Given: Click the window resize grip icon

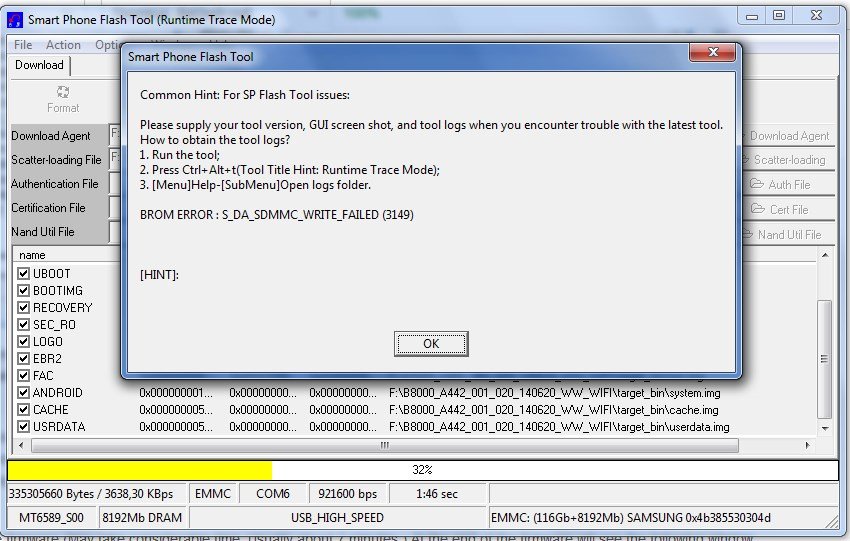Looking at the screenshot, I should 832,522.
